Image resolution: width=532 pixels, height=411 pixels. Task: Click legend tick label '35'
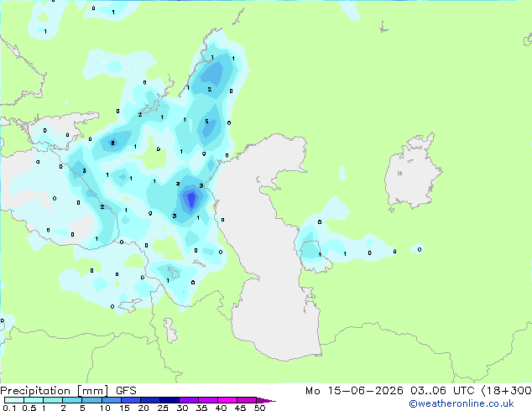point(201,408)
